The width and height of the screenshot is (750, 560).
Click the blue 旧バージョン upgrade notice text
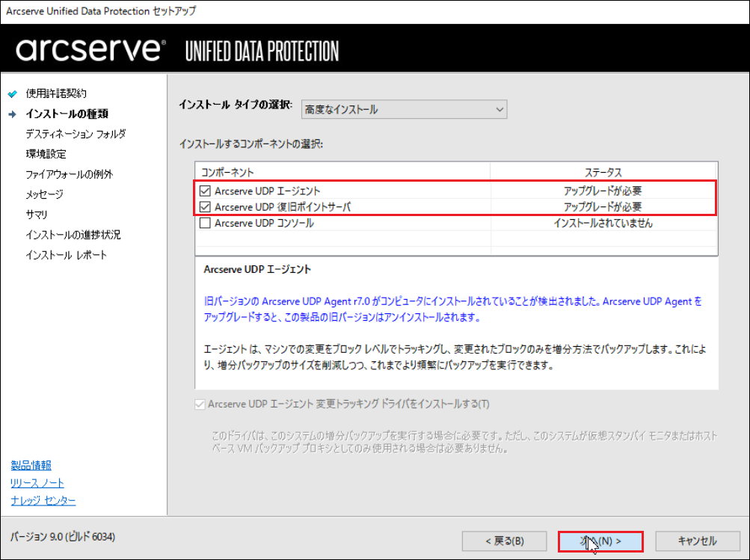[x=452, y=310]
